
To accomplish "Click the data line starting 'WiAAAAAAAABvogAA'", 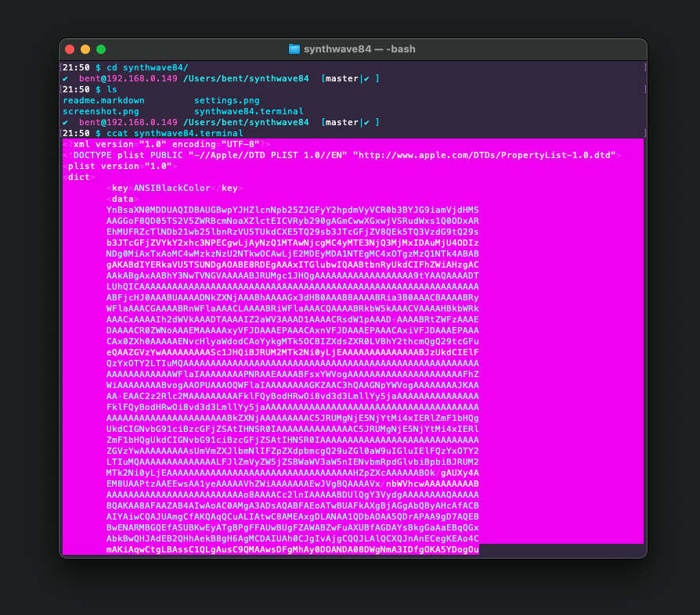I will click(x=292, y=385).
